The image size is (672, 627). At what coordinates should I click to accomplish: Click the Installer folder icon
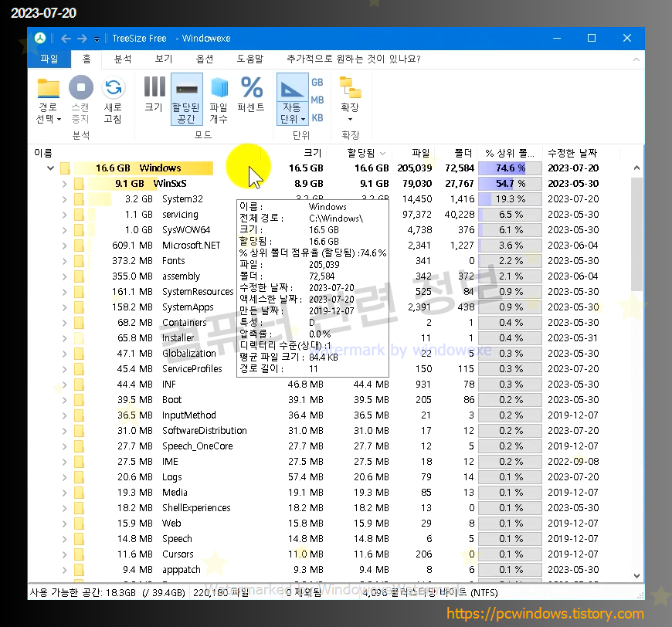point(79,337)
